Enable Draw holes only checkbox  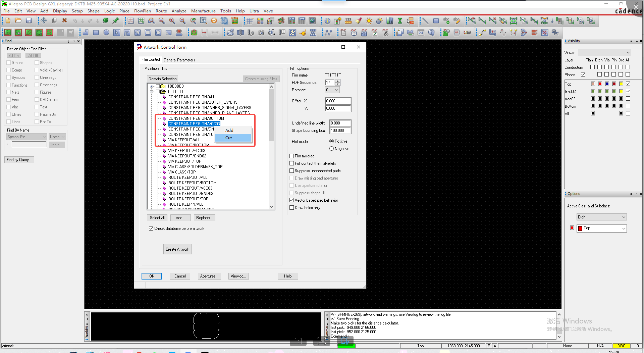(291, 208)
